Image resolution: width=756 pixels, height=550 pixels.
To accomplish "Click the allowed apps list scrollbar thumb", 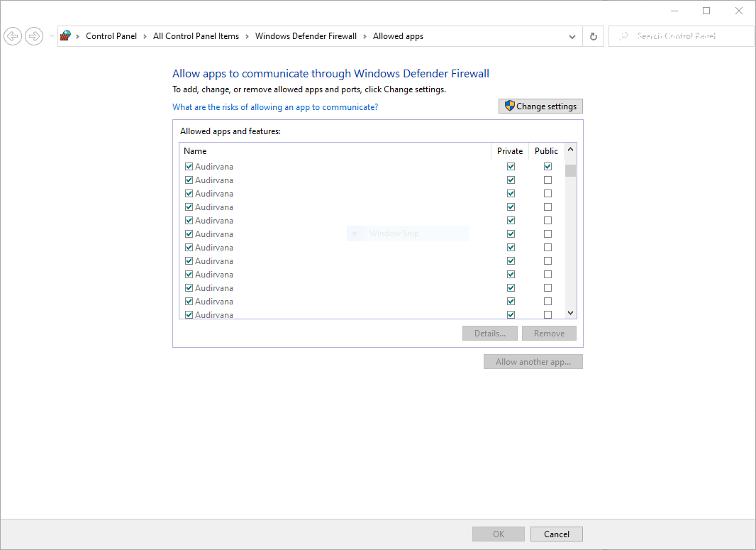I will click(570, 171).
